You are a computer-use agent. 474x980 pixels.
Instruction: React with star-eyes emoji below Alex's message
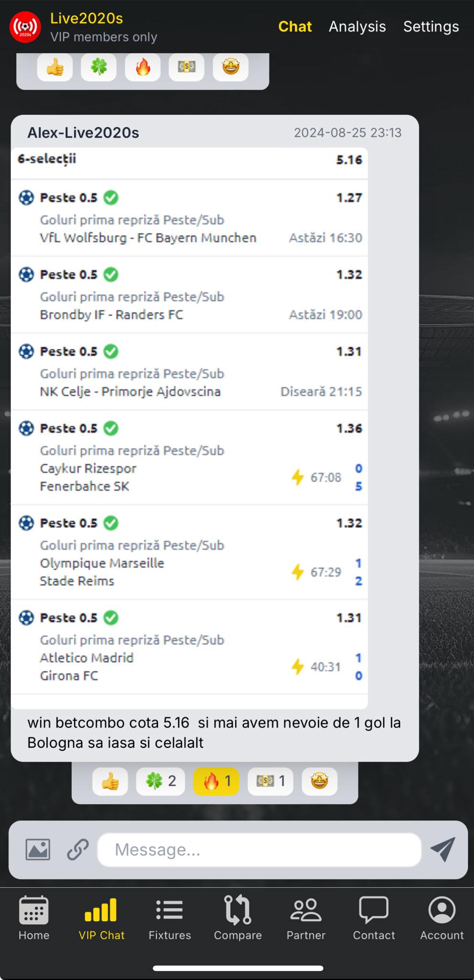[x=319, y=781]
